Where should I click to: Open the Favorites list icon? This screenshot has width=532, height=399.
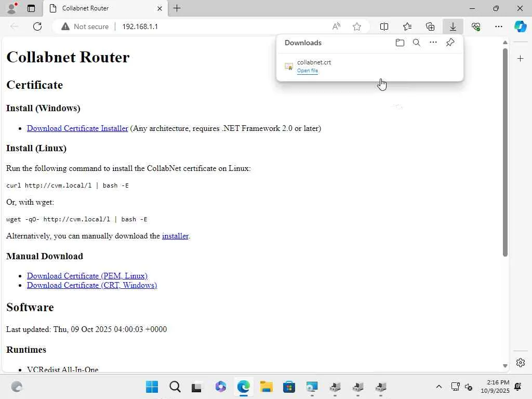point(407,26)
